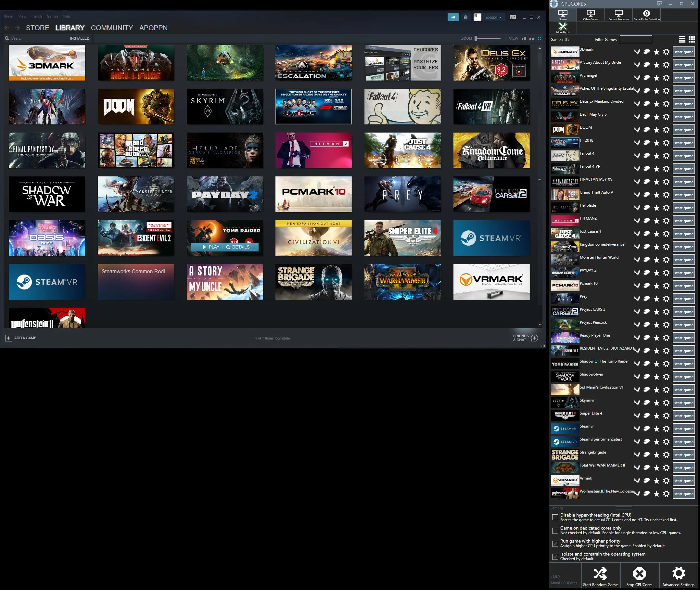Go to the STORE tab
This screenshot has width=700, height=590.
tap(37, 28)
